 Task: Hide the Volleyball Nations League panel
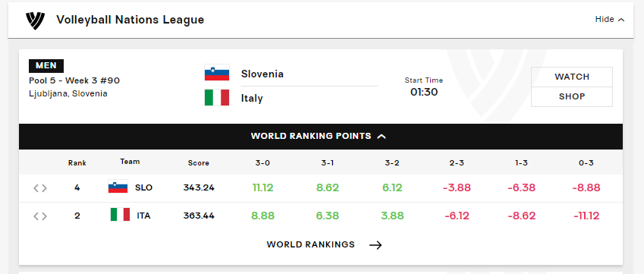(x=610, y=19)
